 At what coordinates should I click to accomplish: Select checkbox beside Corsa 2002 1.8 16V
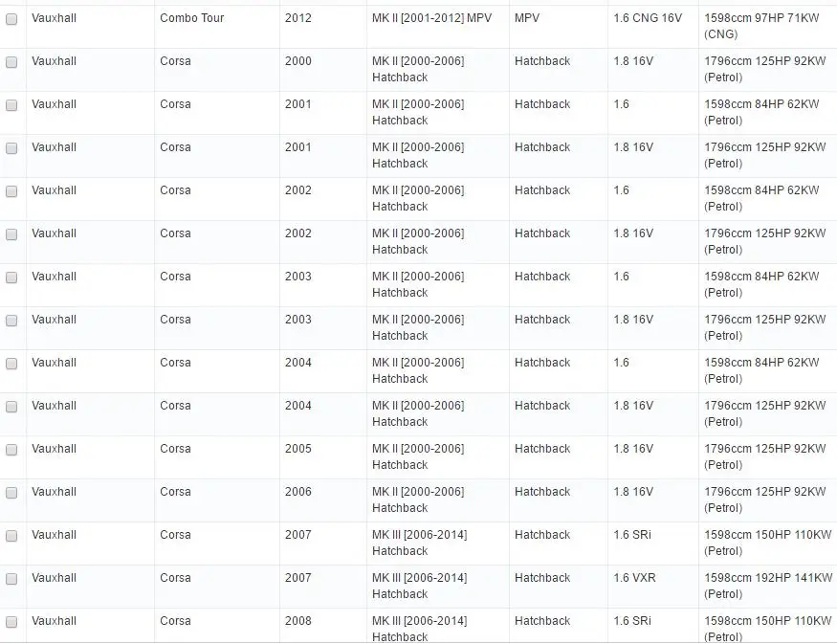coord(11,235)
